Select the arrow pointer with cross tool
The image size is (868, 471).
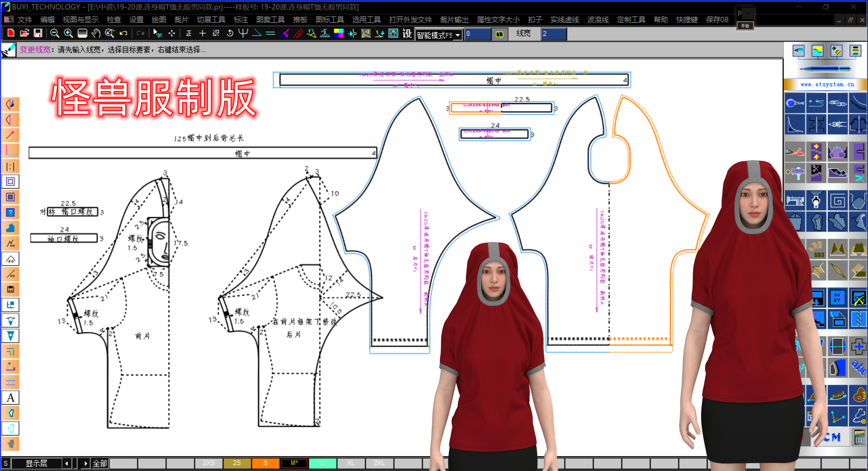(x=157, y=33)
